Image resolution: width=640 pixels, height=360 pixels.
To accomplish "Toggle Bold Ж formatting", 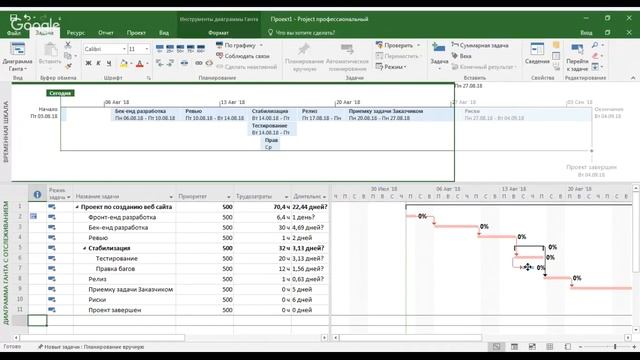I will (88, 63).
